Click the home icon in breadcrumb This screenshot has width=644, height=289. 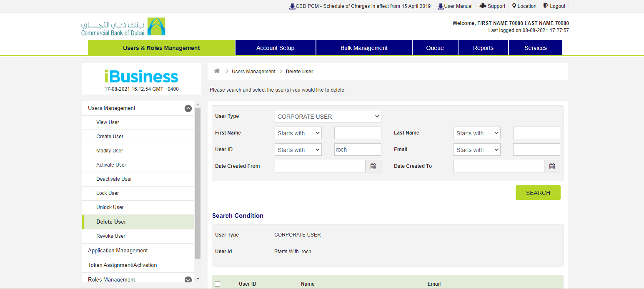(217, 71)
